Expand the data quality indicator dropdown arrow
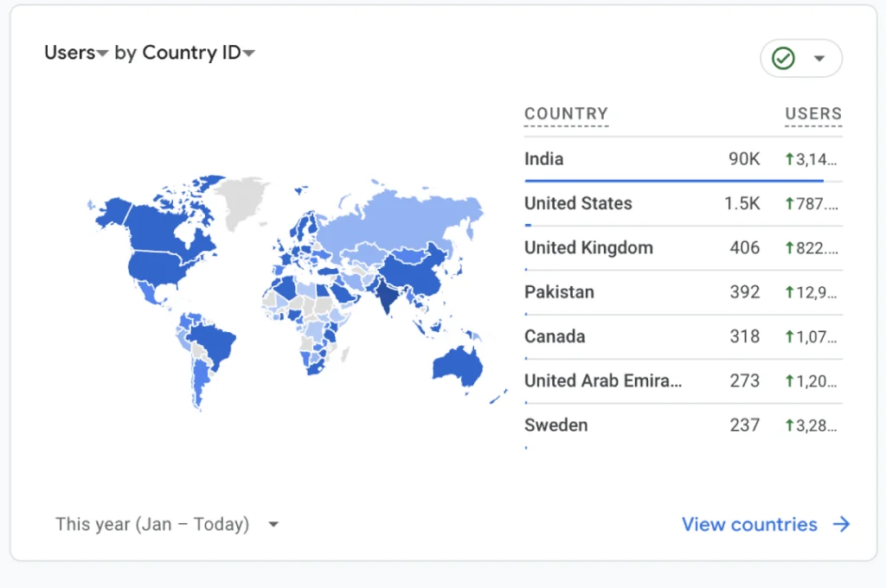Viewport: 886px width, 588px height. click(x=819, y=58)
